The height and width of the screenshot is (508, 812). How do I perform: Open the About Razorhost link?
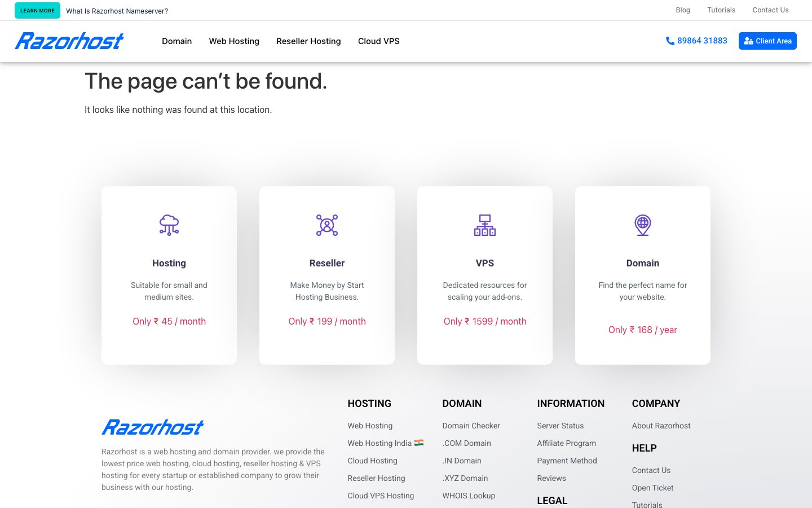pyautogui.click(x=661, y=426)
